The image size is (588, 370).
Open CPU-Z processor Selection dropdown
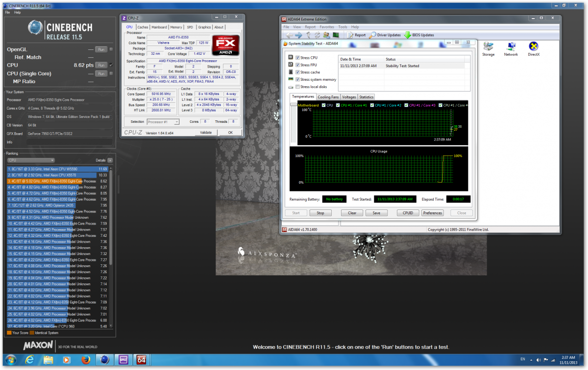pos(163,121)
